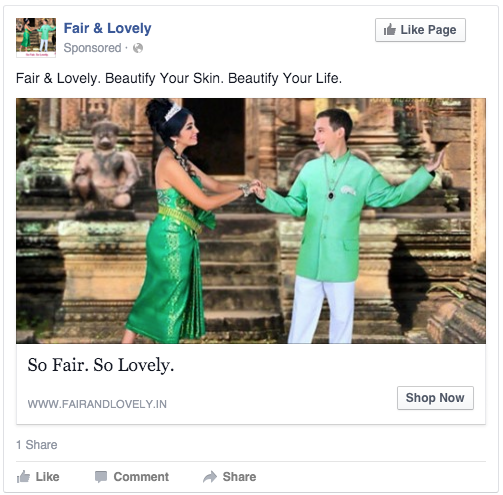Click the curved arrow Share icon
This screenshot has height=495, width=503.
(210, 477)
